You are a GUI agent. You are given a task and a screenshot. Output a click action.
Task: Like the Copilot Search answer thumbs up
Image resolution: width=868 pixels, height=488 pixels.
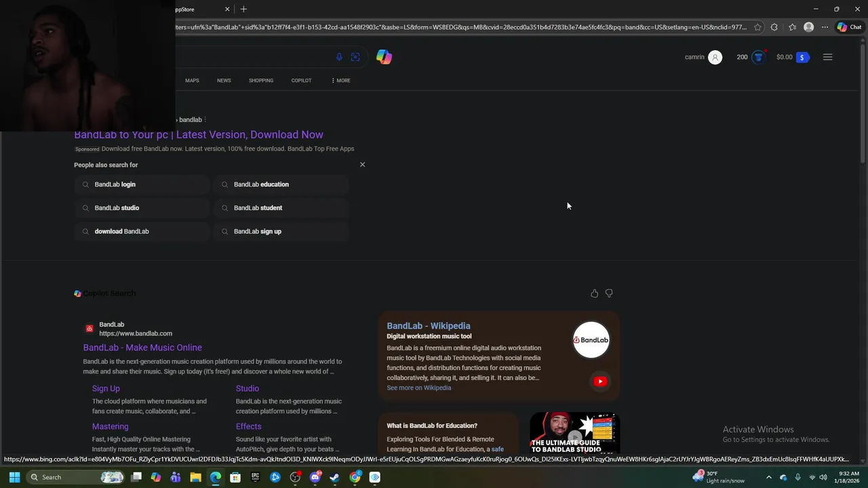(594, 293)
